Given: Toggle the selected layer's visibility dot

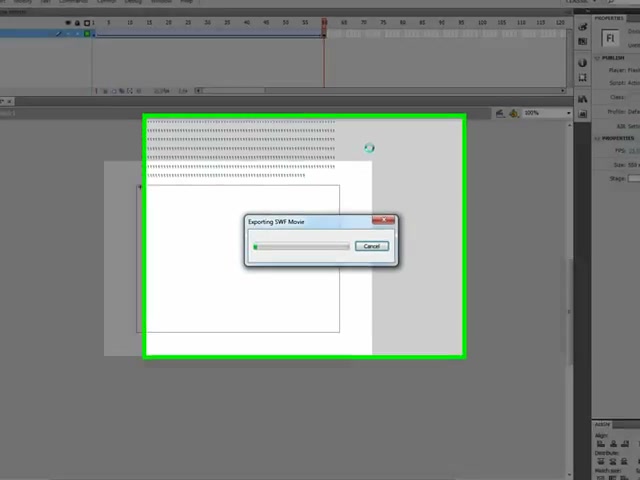Looking at the screenshot, I should [68, 34].
